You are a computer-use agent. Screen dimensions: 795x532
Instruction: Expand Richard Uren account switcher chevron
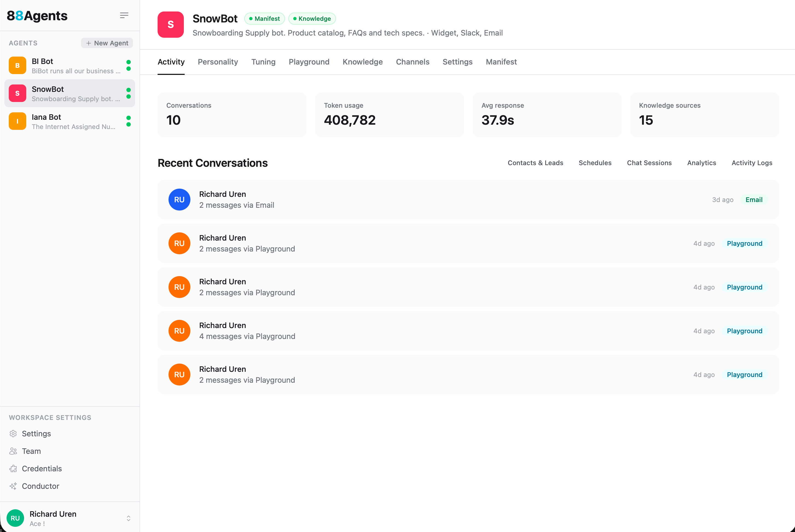(x=128, y=518)
